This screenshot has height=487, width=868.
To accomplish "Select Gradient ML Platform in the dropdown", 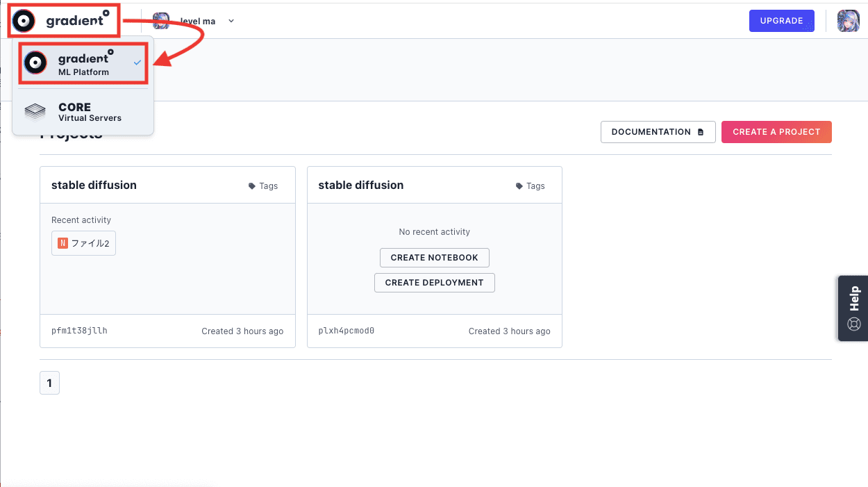I will [x=83, y=64].
